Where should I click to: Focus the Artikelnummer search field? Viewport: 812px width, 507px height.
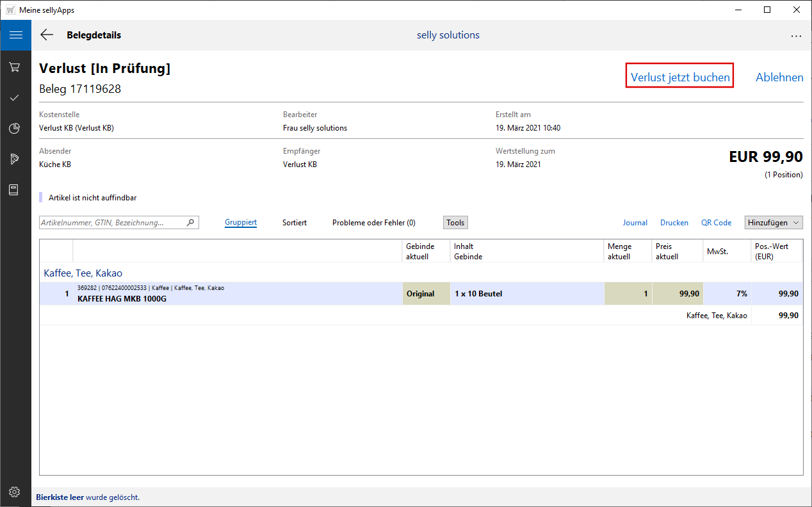pyautogui.click(x=112, y=223)
